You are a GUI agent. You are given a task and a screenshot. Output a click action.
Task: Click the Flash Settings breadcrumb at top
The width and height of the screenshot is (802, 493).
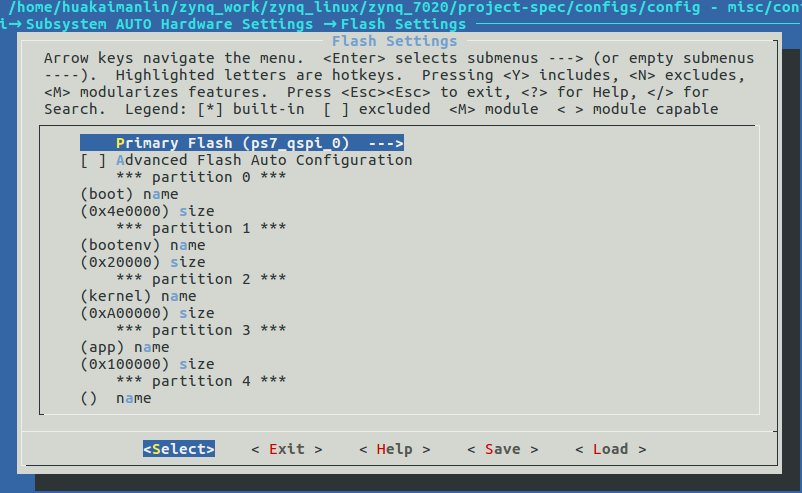(x=404, y=24)
